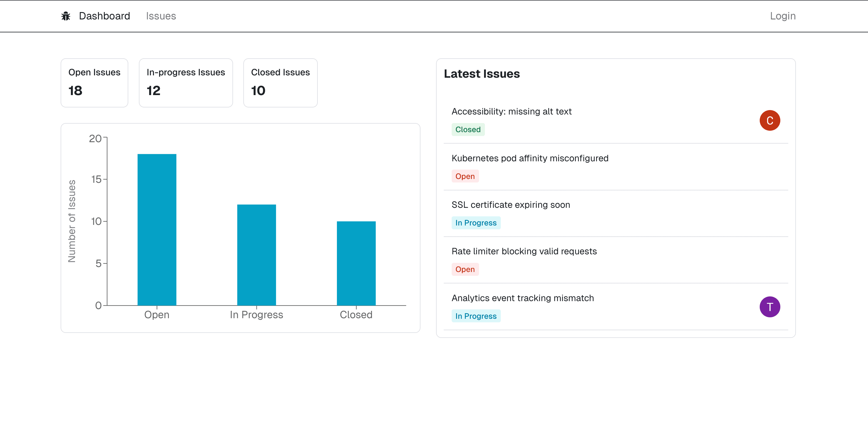This screenshot has height=438, width=868.
Task: Open 'Kubernetes pod affinity misconfigured' issue
Action: pyautogui.click(x=530, y=158)
